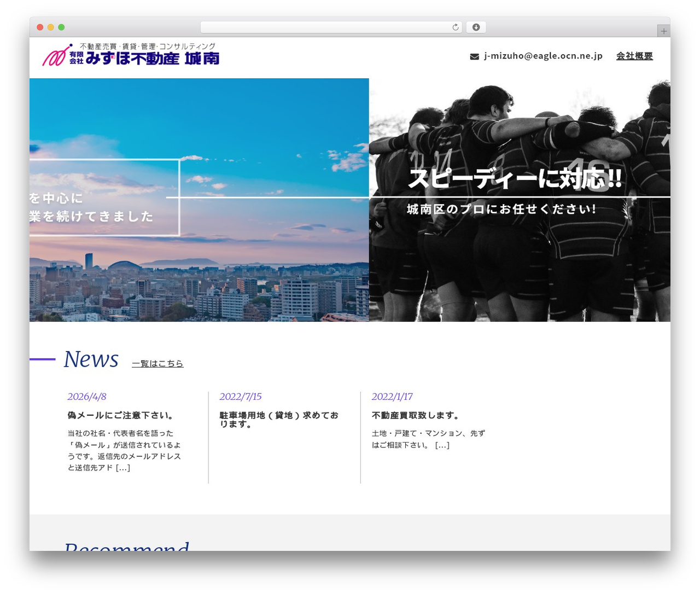Click the browser address bar
Viewport: 700px width, 593px height.
point(331,27)
